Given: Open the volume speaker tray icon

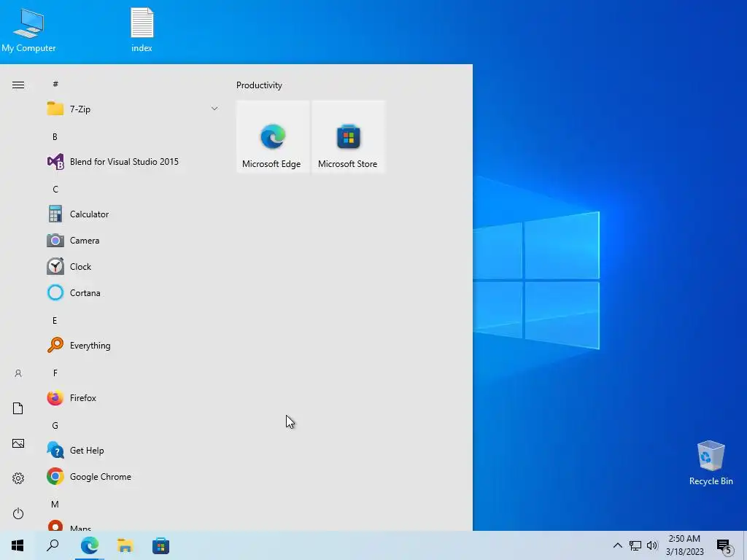Looking at the screenshot, I should (x=652, y=545).
